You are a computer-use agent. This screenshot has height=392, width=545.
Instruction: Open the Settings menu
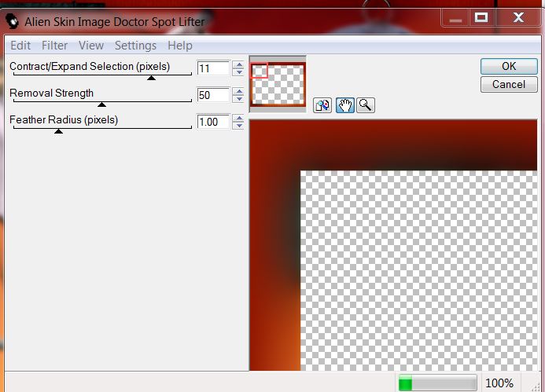[x=135, y=46]
